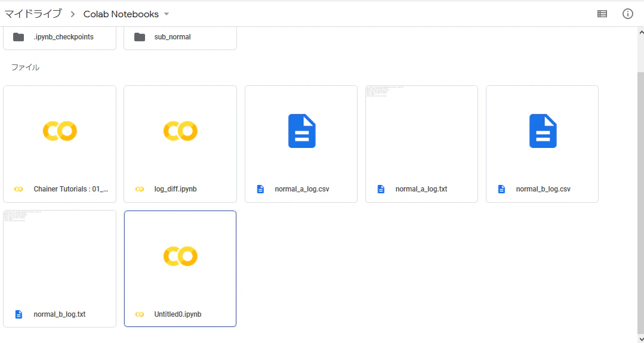The image size is (644, 343).
Task: Select normal_a_log.csv file thumbnail
Action: point(301,131)
